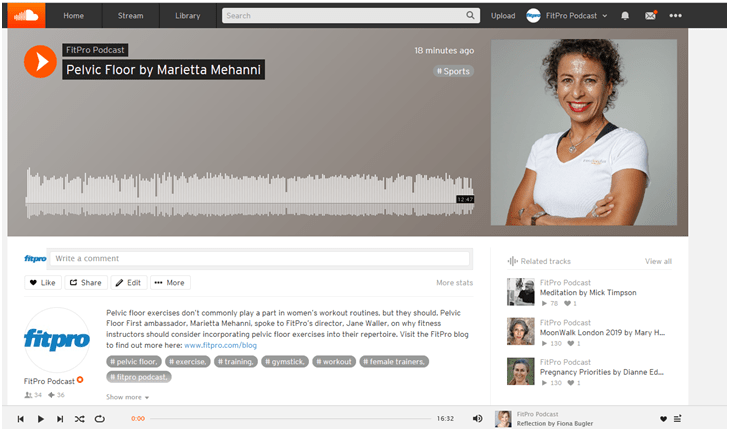The height and width of the screenshot is (431, 729).
Task: Open the More options dropdown
Action: click(170, 282)
